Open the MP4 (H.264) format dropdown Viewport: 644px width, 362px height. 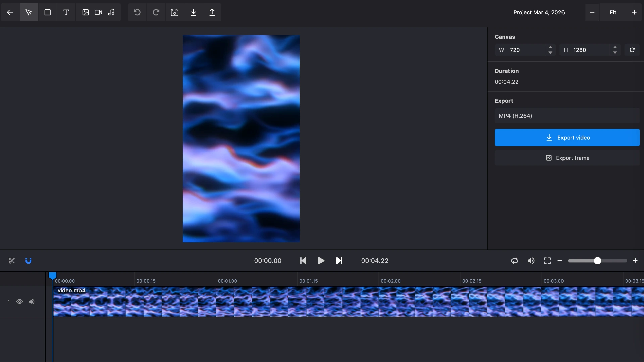tap(567, 116)
